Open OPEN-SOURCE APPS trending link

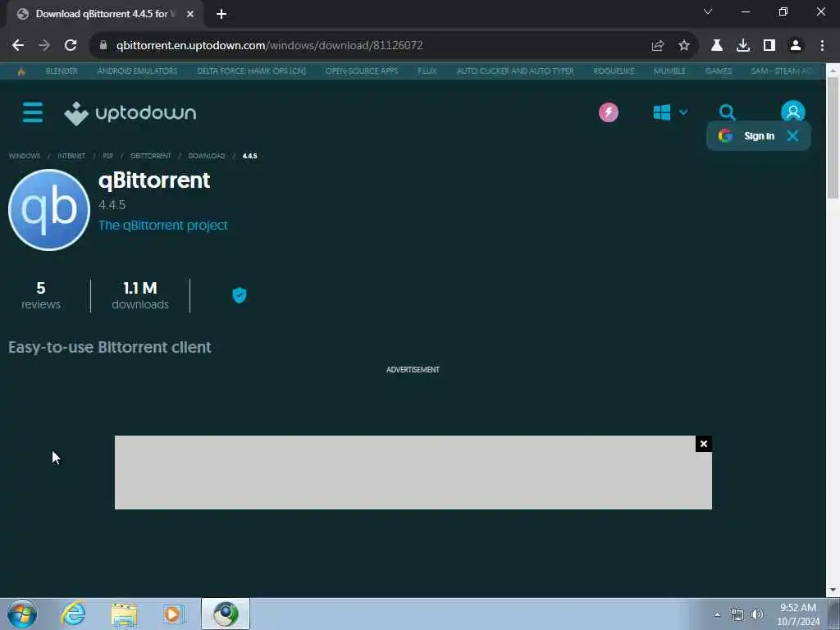(x=362, y=71)
